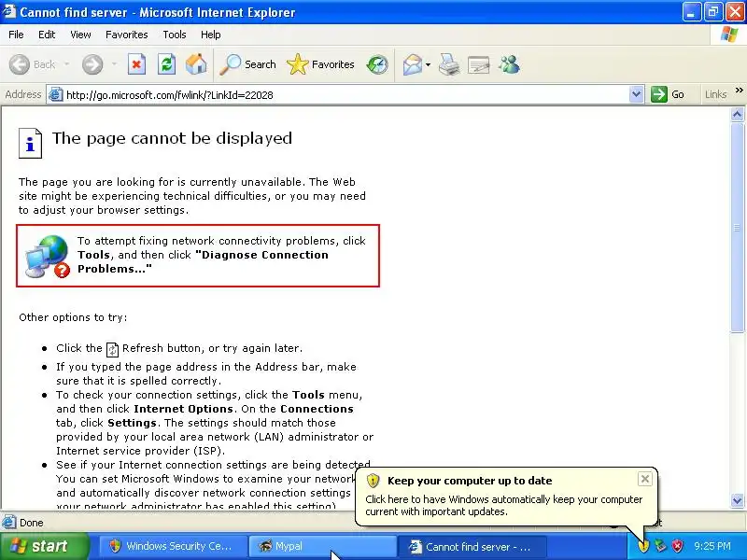Click "Diagnose Connection Problems..." bold text
This screenshot has width=747, height=560.
(x=203, y=261)
